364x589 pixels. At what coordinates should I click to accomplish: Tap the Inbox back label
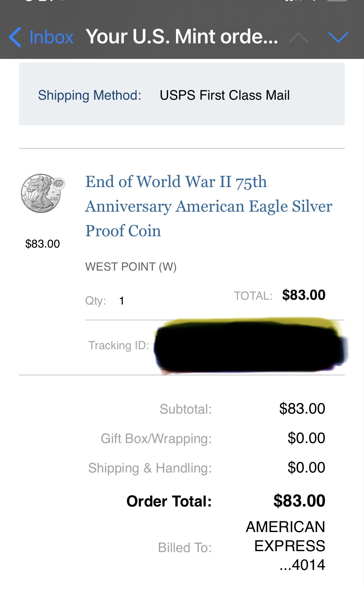click(51, 37)
